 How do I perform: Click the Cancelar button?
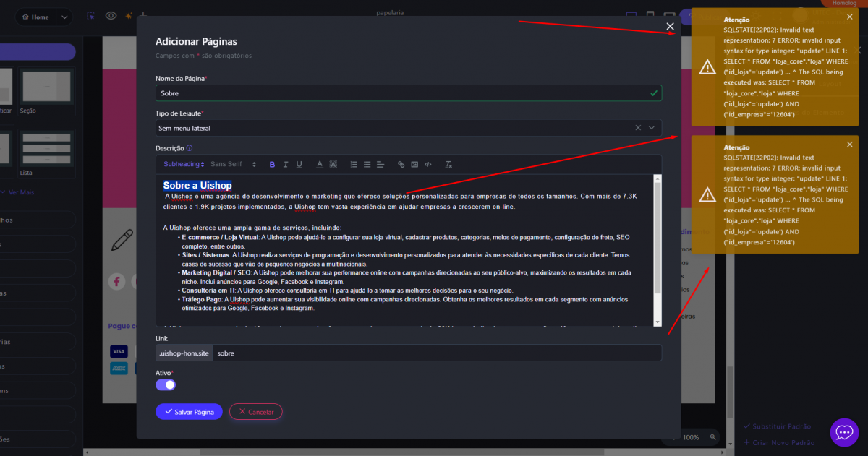[x=255, y=411]
